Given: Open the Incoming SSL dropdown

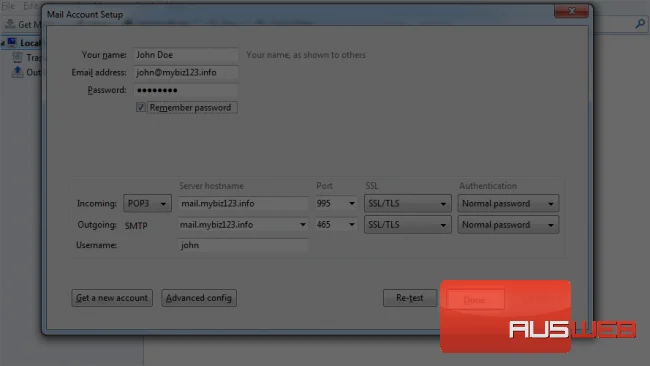Looking at the screenshot, I should pos(407,204).
